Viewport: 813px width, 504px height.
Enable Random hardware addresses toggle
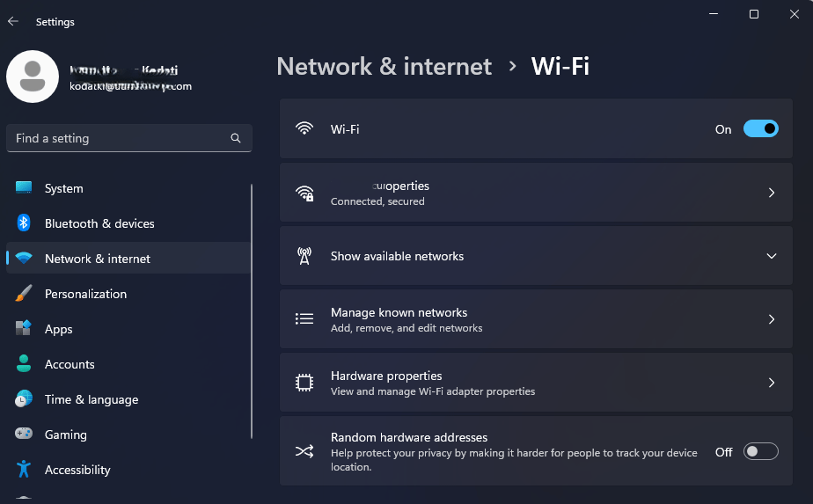[x=760, y=452]
